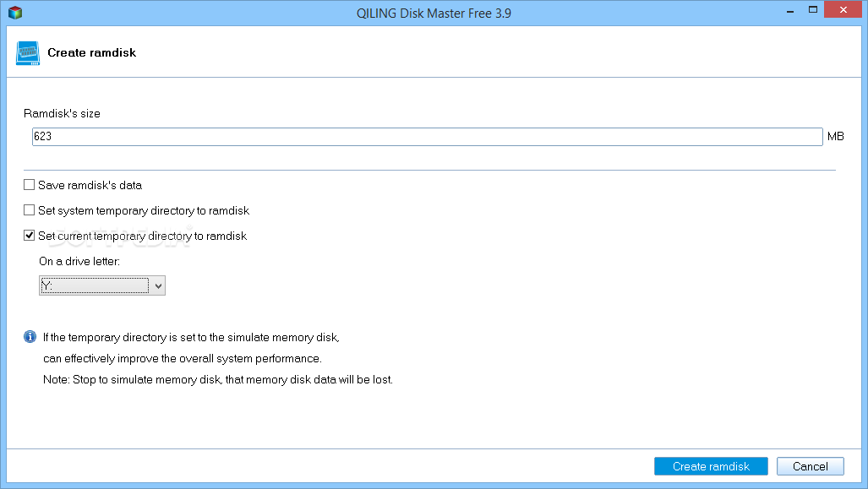Click the blue information icon

[x=30, y=337]
